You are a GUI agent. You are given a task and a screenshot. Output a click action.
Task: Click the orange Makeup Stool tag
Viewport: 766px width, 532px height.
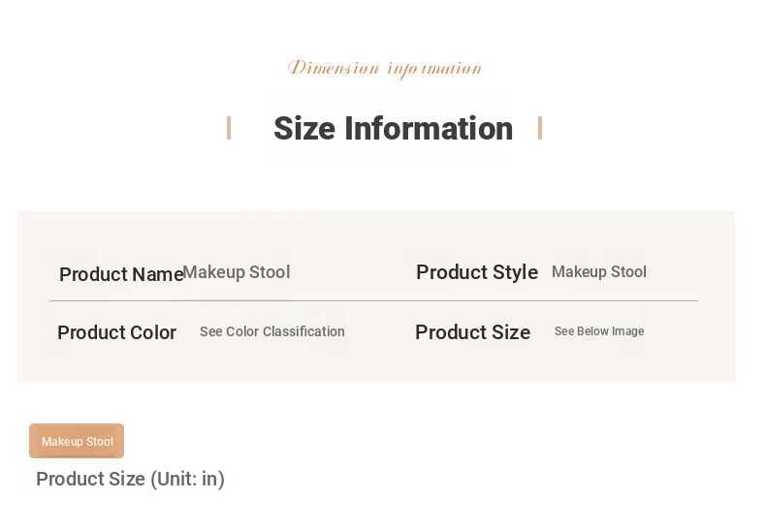pyautogui.click(x=77, y=441)
